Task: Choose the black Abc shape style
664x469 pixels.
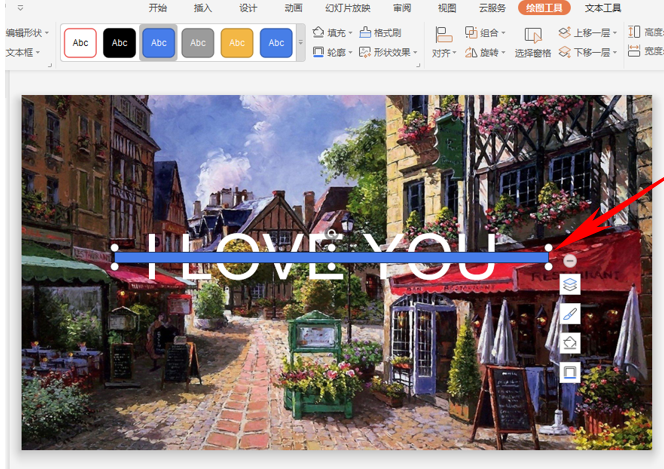Action: point(119,43)
